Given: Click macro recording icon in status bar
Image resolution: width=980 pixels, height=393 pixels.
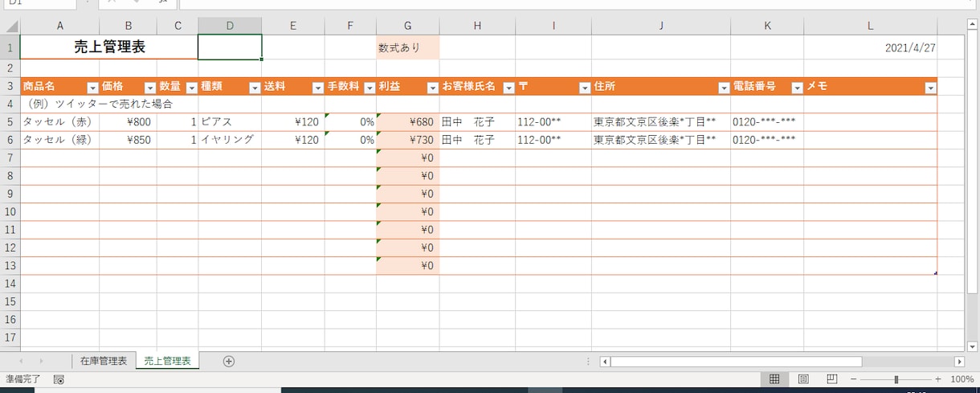Looking at the screenshot, I should [x=59, y=379].
